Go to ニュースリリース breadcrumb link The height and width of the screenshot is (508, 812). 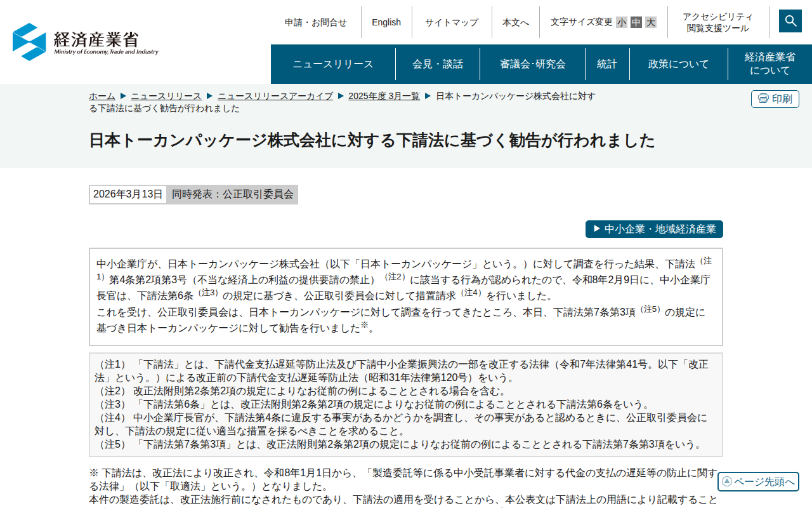point(166,96)
